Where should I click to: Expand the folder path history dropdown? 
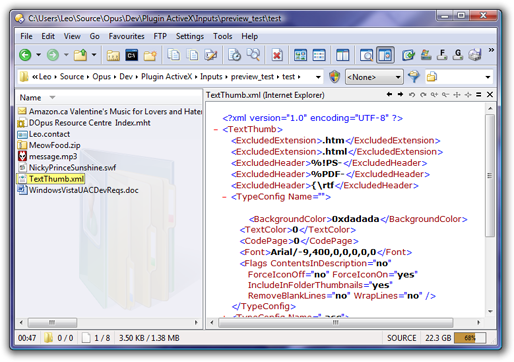point(318,77)
